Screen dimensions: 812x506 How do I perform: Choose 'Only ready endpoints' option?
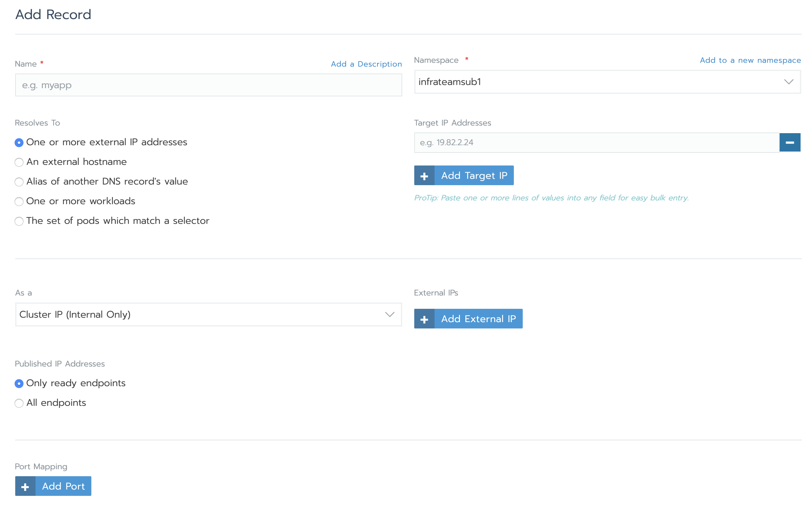[19, 384]
